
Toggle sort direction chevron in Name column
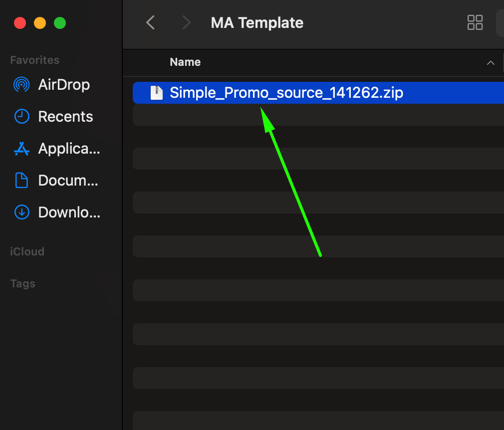pyautogui.click(x=491, y=63)
